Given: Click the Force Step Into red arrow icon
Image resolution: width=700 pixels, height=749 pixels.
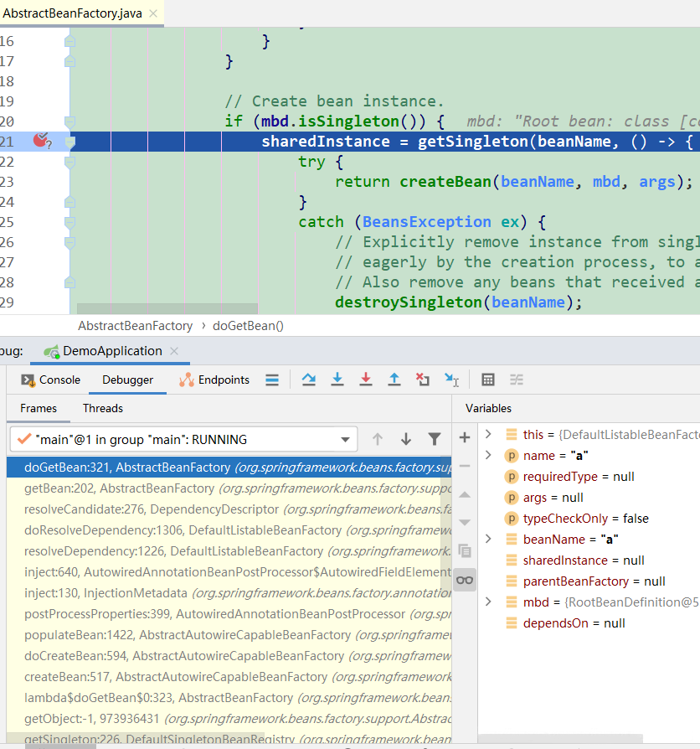Looking at the screenshot, I should pos(366,380).
